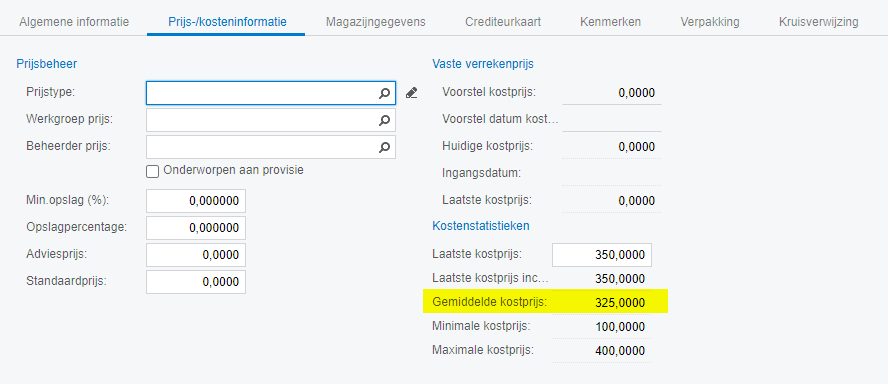Click the Gemiddelde kostprijs value 325,0000

point(620,303)
